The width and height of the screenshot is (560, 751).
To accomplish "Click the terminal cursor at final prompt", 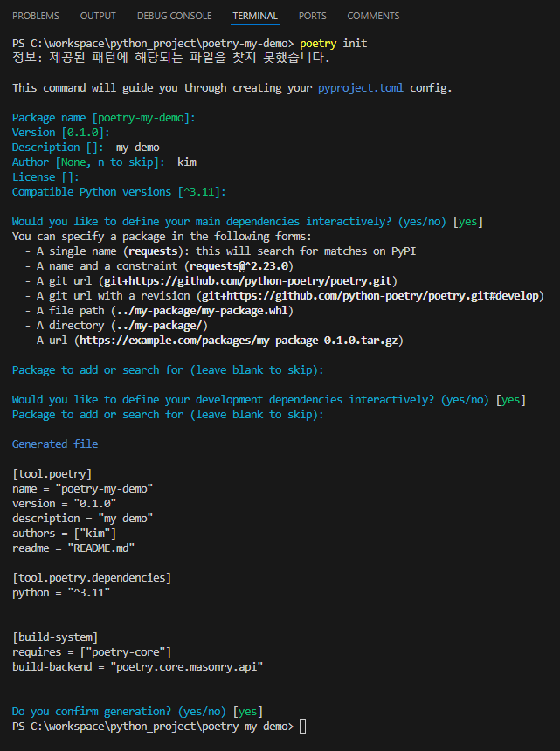I will coord(303,727).
